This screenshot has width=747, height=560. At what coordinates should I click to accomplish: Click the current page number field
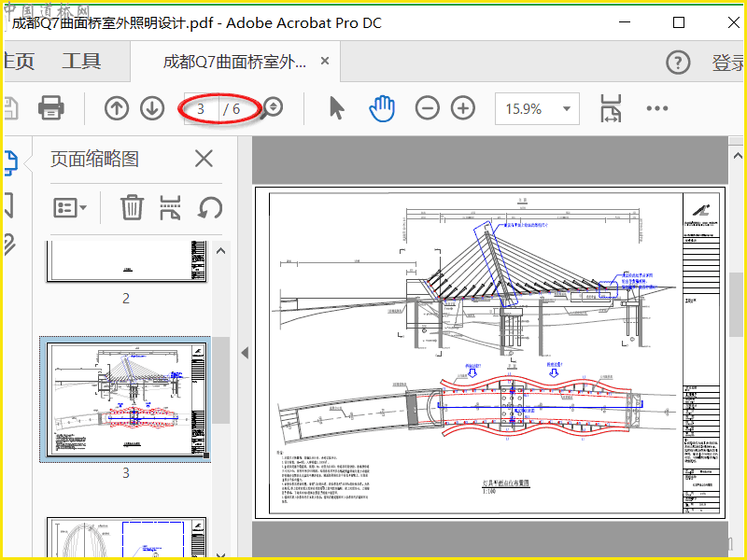201,109
